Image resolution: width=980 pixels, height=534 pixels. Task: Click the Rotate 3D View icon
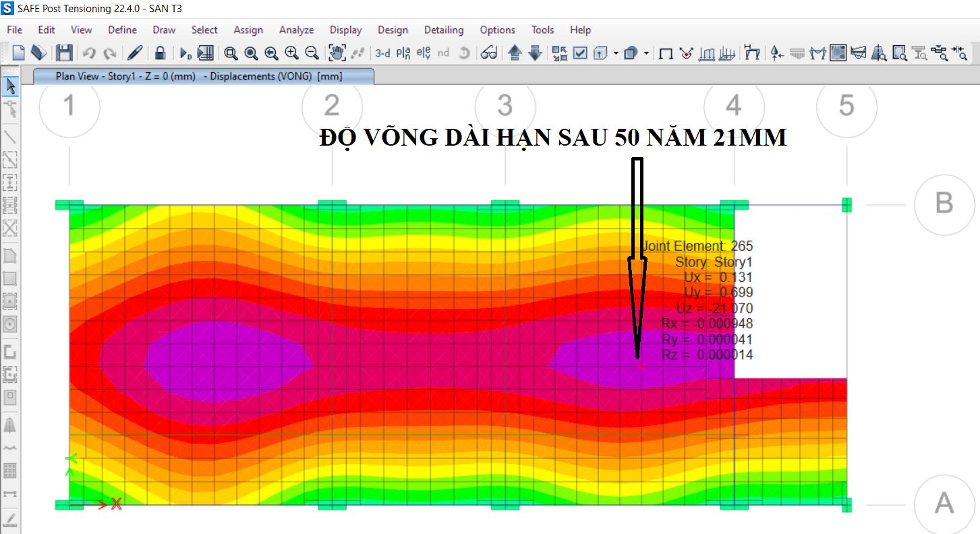pos(464,53)
